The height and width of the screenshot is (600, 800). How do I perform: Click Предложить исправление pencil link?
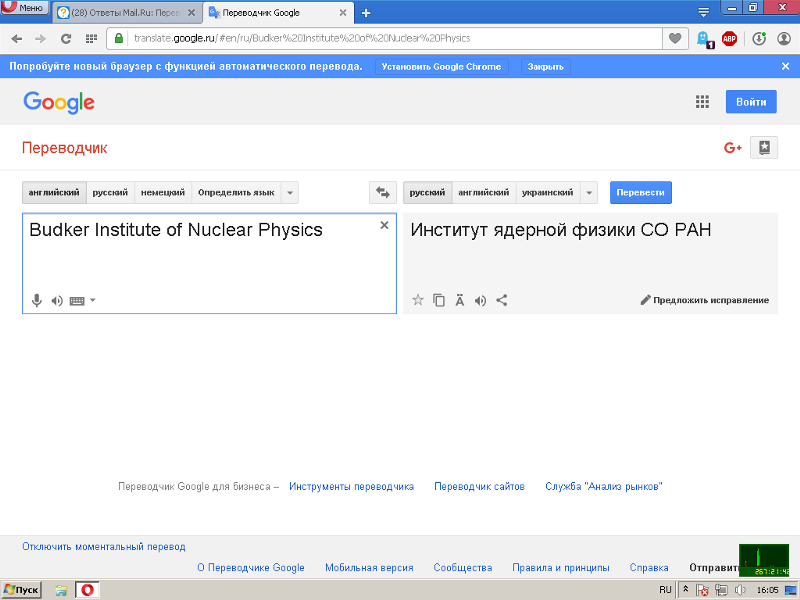(x=705, y=300)
